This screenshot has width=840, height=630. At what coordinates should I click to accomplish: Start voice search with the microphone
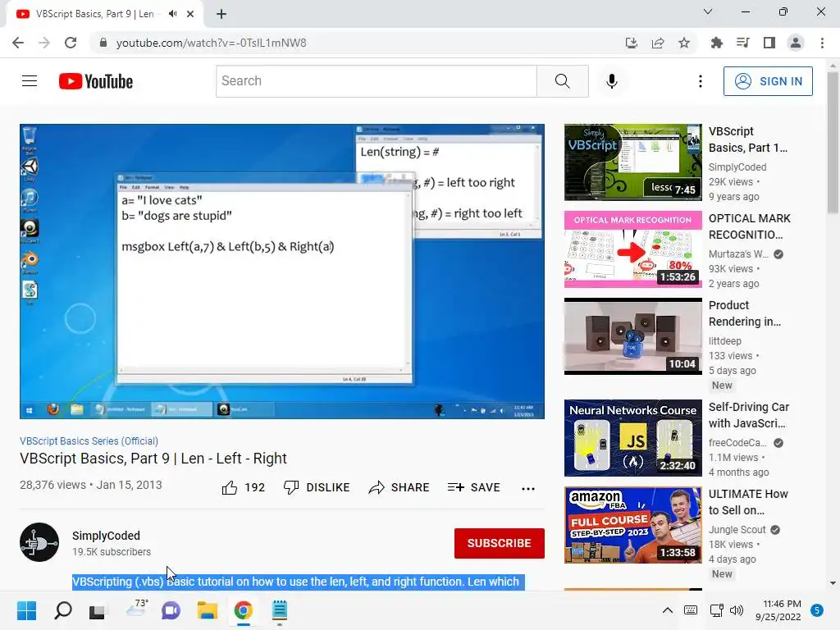pyautogui.click(x=612, y=81)
